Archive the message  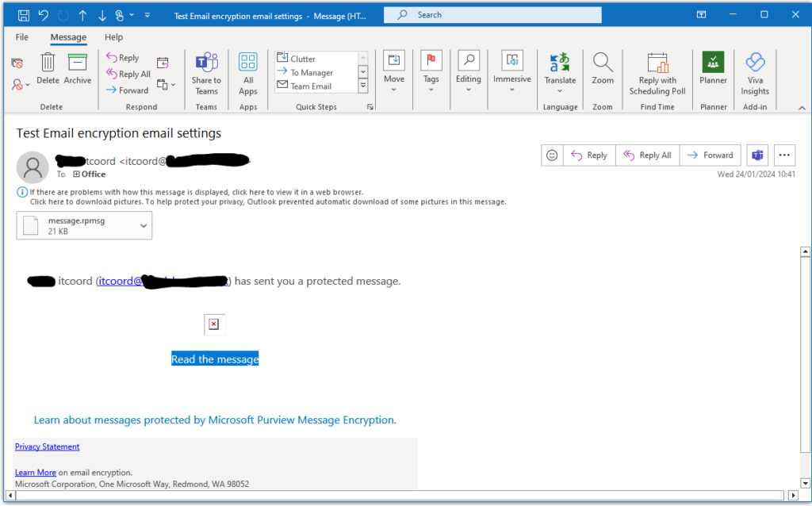[77, 68]
